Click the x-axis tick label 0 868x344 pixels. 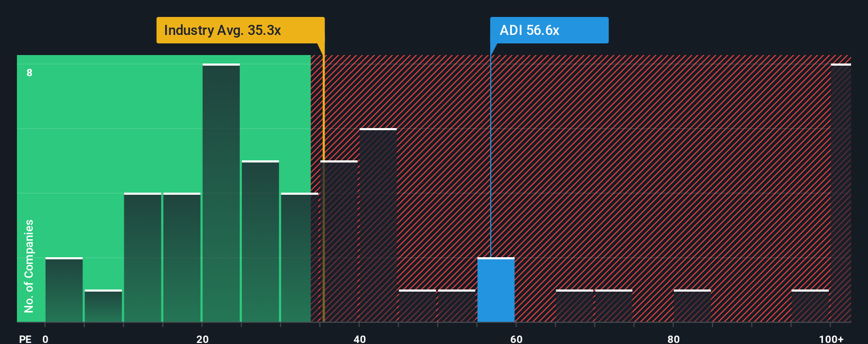[46, 339]
